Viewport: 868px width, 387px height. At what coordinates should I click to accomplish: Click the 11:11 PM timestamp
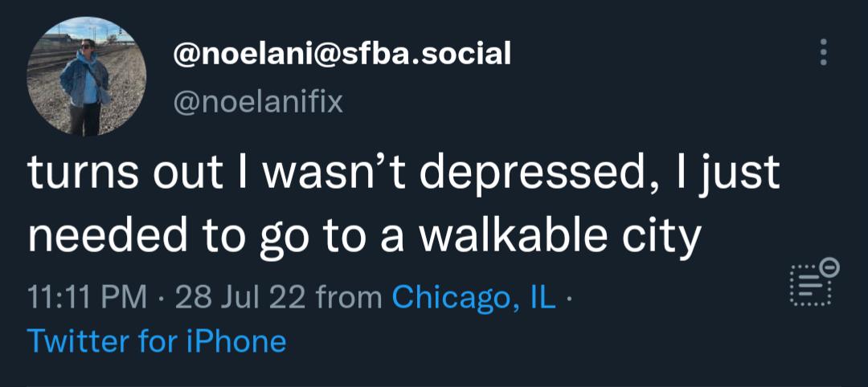(x=87, y=298)
